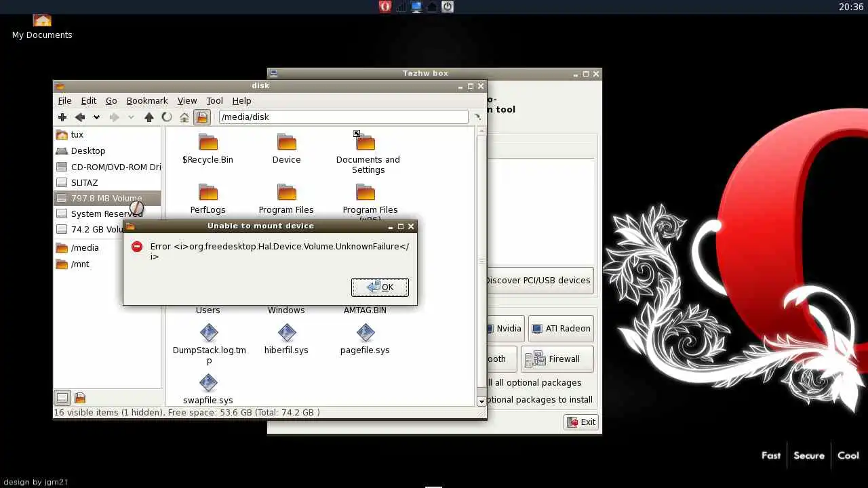
Task: Select the SLITAZ volume
Action: pos(107,182)
